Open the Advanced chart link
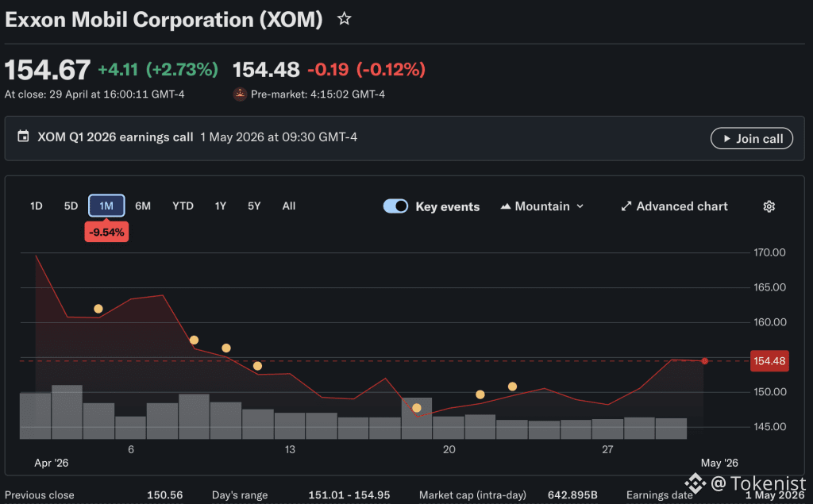The image size is (813, 504). click(x=675, y=206)
